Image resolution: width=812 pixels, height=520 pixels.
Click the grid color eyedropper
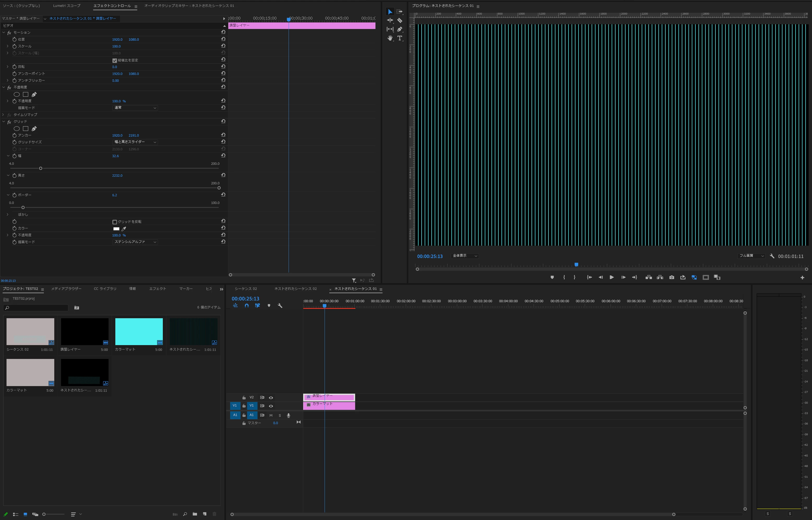tap(124, 229)
